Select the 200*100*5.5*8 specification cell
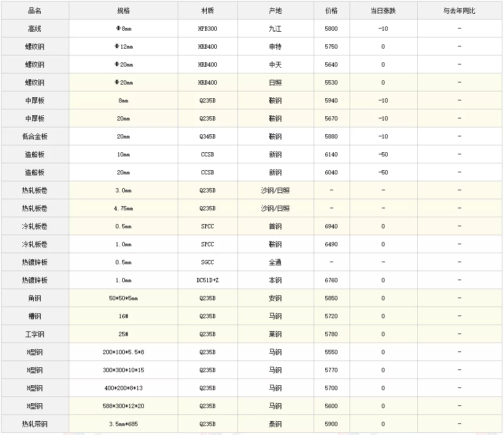 click(123, 353)
